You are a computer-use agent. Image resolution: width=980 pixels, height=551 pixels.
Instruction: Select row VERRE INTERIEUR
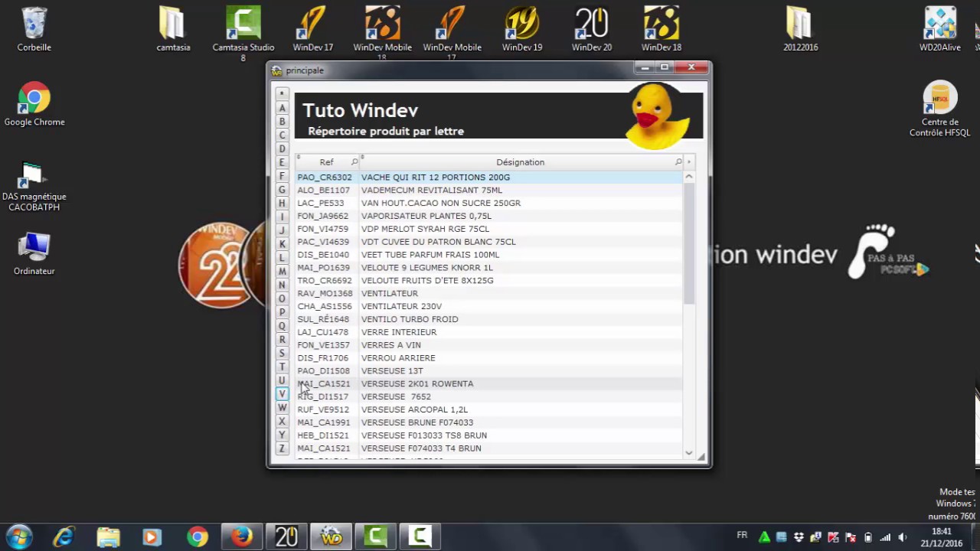click(x=488, y=332)
